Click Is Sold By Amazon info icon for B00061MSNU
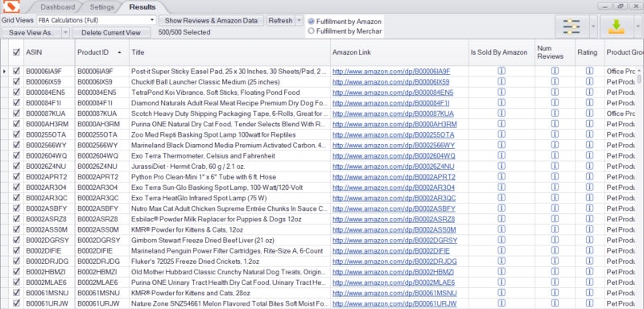This screenshot has height=309, width=644. (502, 293)
